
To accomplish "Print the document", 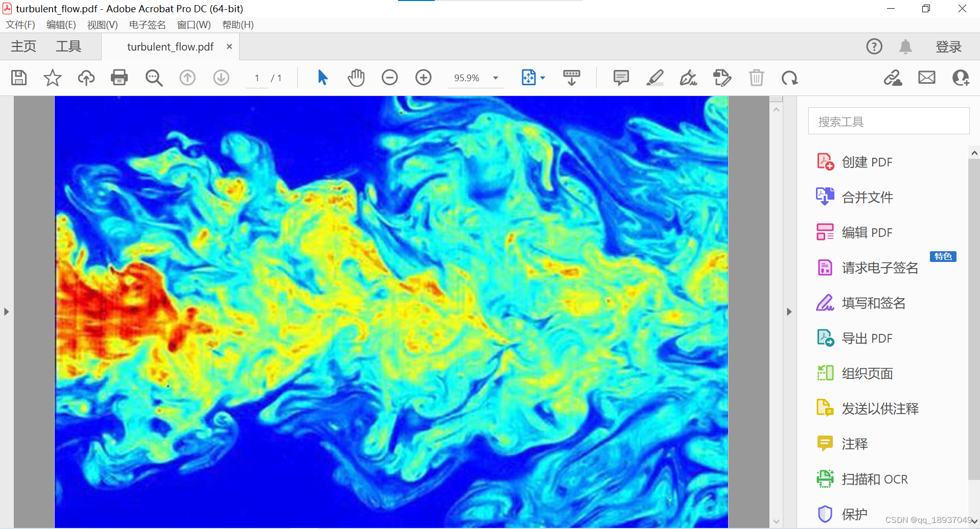I will click(x=120, y=78).
